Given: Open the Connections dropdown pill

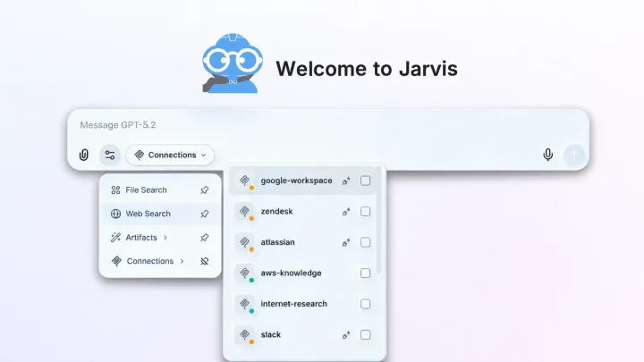Looking at the screenshot, I should [170, 156].
